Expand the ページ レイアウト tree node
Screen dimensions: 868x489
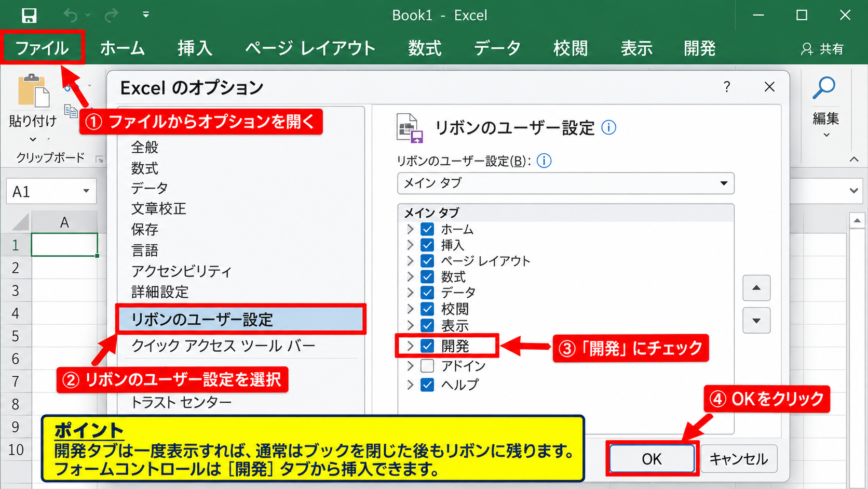click(410, 261)
